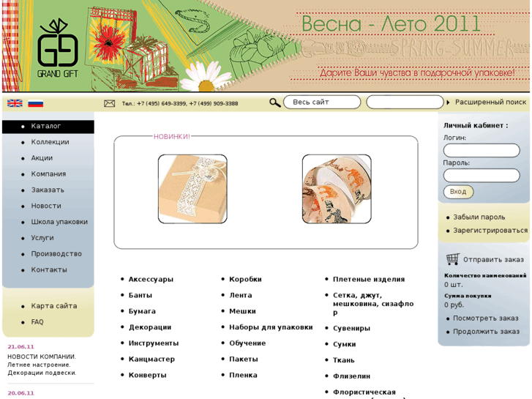Screen dimensions: 532x399
Task: Open the 'Коробки' category
Action: 245,279
